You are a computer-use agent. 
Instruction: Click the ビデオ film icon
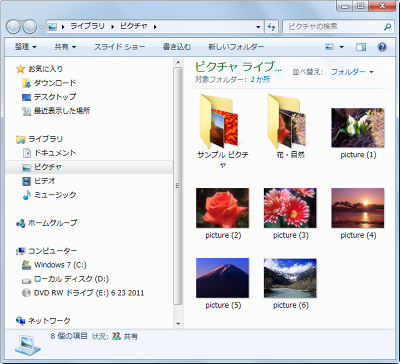coord(27,181)
